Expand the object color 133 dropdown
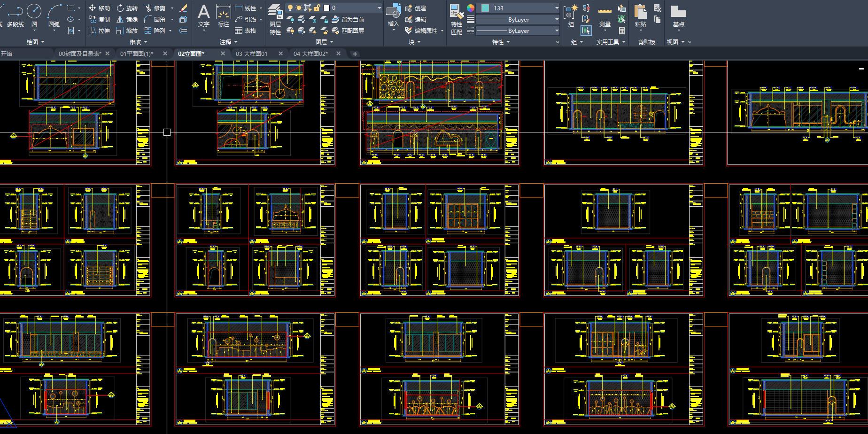The image size is (868, 434). 557,8
